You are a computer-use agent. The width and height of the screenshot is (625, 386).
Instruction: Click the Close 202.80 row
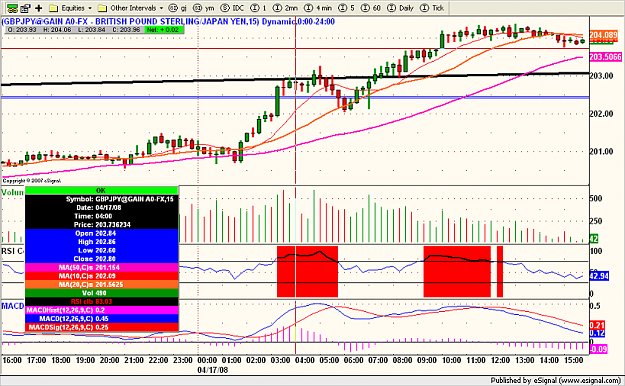102,259
